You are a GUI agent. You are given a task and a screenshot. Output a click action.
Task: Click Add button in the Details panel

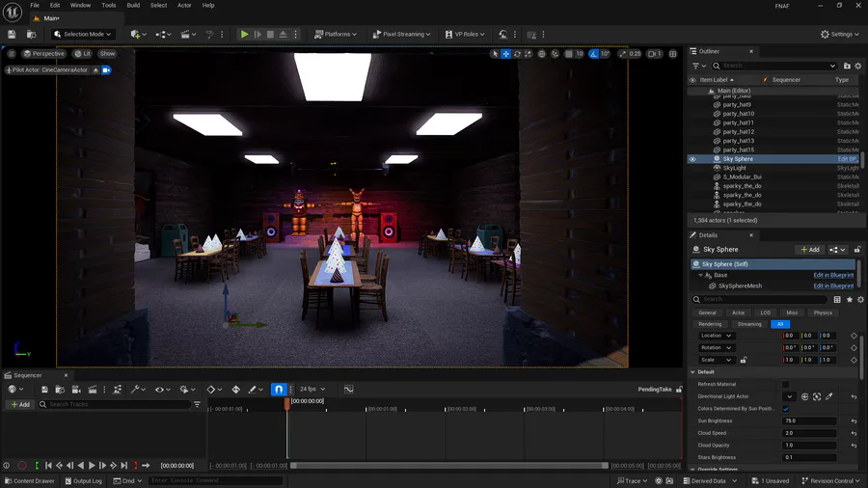(x=810, y=250)
